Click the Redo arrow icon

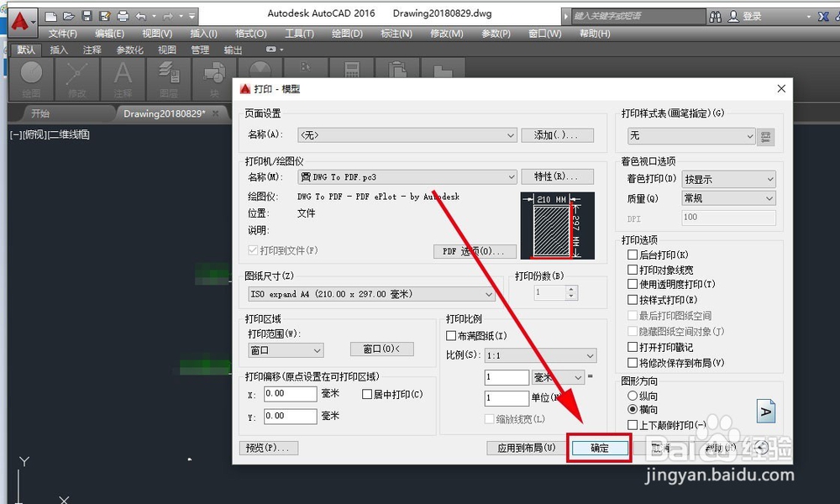click(x=168, y=17)
